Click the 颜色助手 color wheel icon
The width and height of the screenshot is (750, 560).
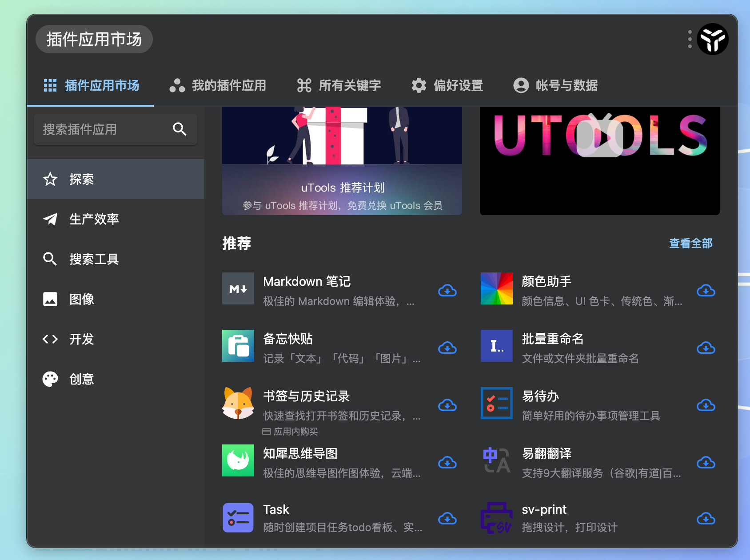point(496,288)
